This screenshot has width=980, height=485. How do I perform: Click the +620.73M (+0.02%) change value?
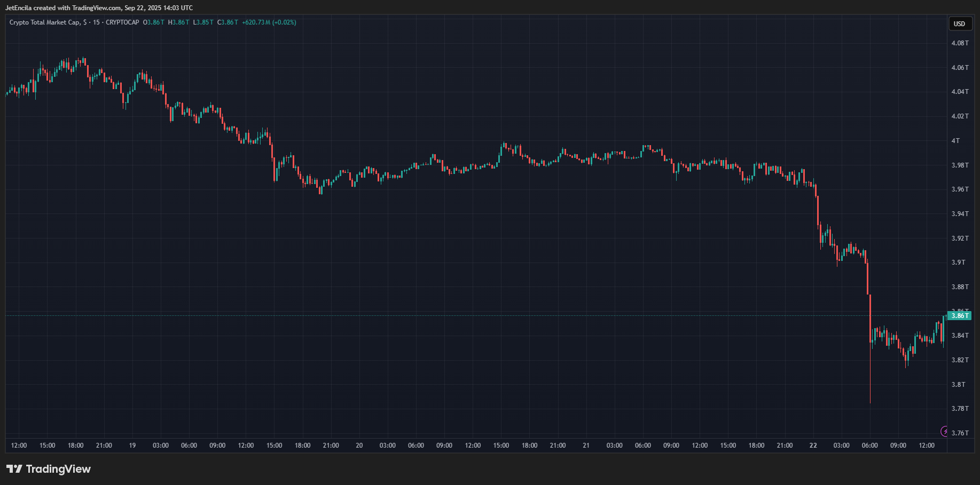[x=269, y=22]
